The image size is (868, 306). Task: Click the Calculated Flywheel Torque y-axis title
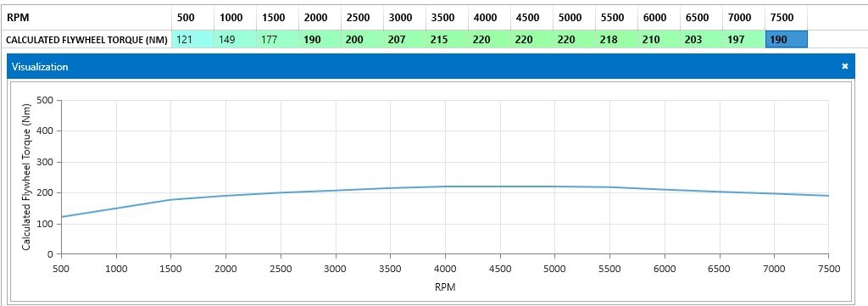click(26, 177)
